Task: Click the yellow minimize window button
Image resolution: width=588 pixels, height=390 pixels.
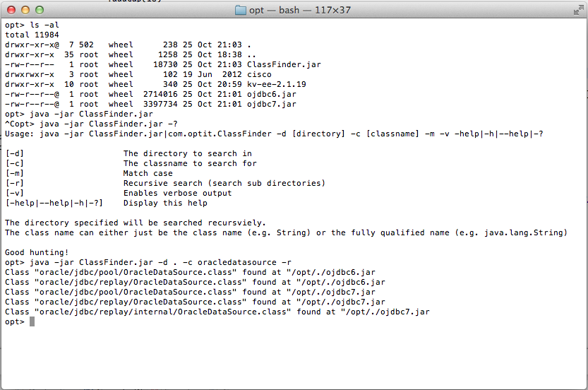Action: pyautogui.click(x=25, y=10)
